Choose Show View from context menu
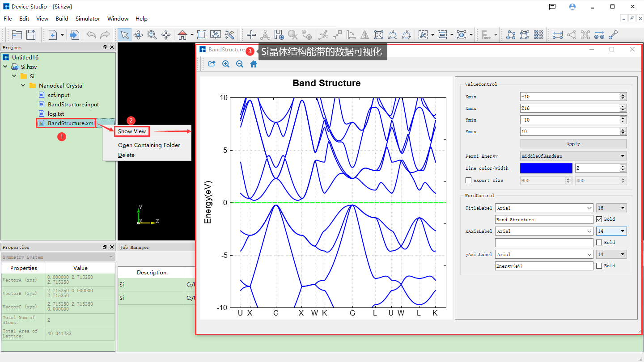This screenshot has height=362, width=644. (x=132, y=131)
